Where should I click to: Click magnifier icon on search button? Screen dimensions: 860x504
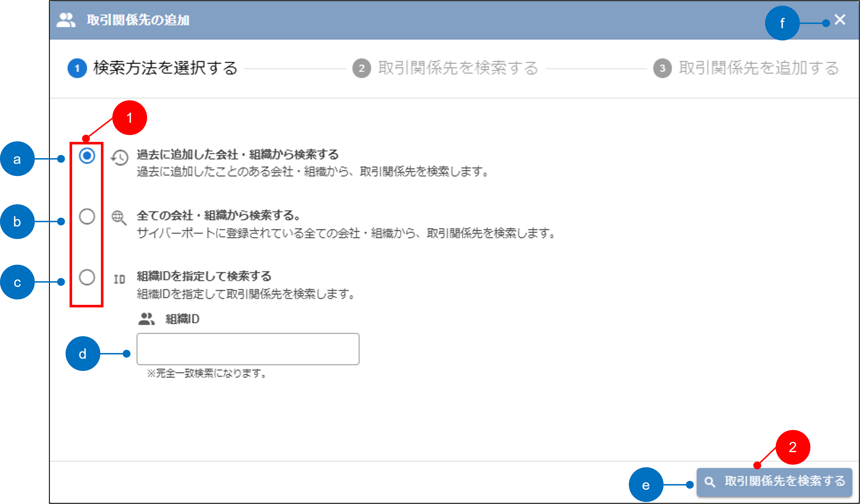(x=710, y=481)
